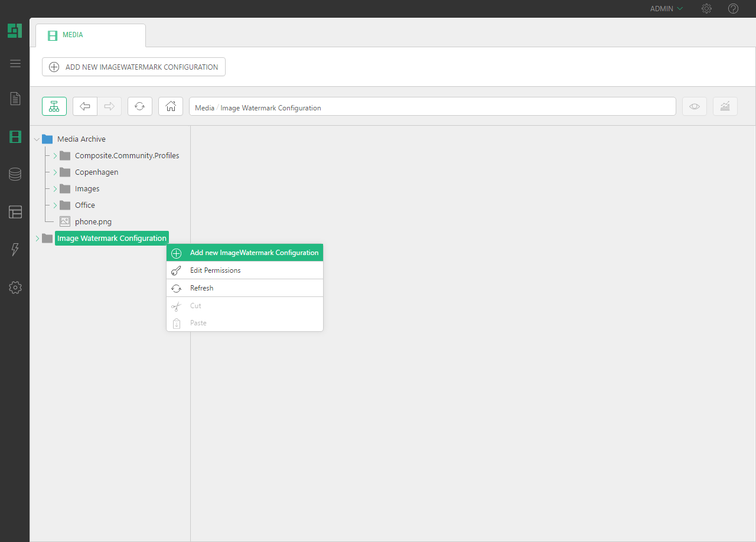
Task: Toggle the tree structure view button
Action: (x=54, y=106)
